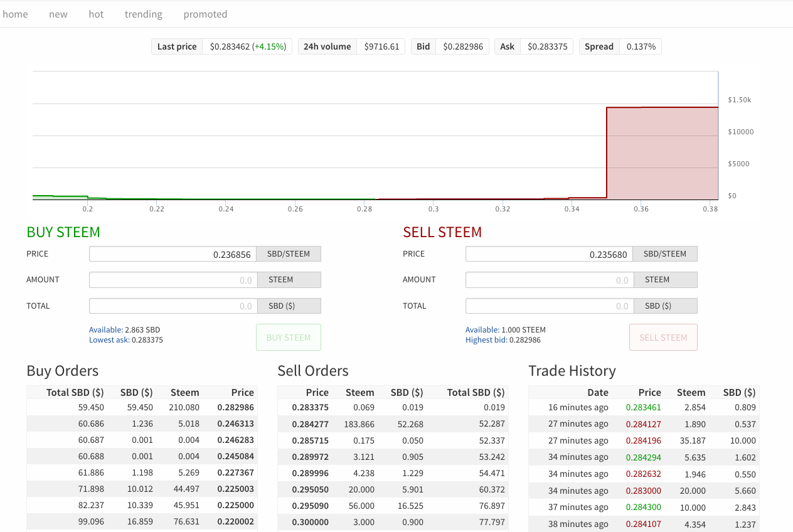Screen dimensions: 793x532
Task: Focus the Sell Steem total field
Action: click(x=549, y=306)
